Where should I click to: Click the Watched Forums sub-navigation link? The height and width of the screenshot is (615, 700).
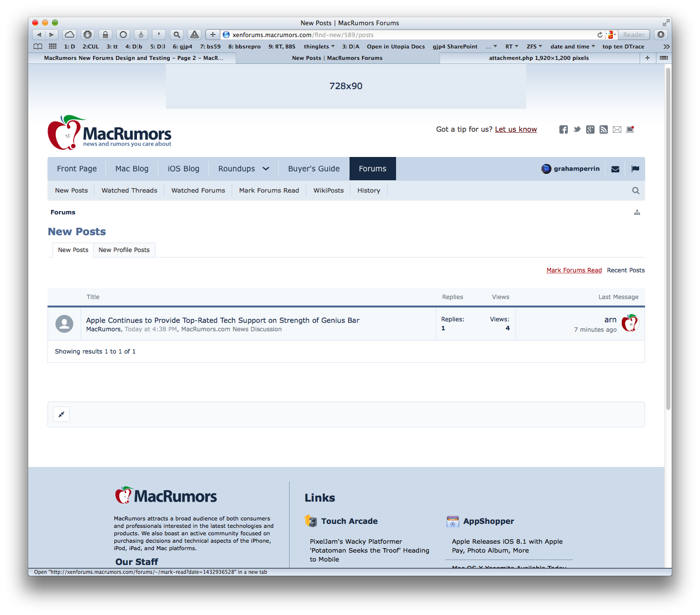[x=198, y=191]
